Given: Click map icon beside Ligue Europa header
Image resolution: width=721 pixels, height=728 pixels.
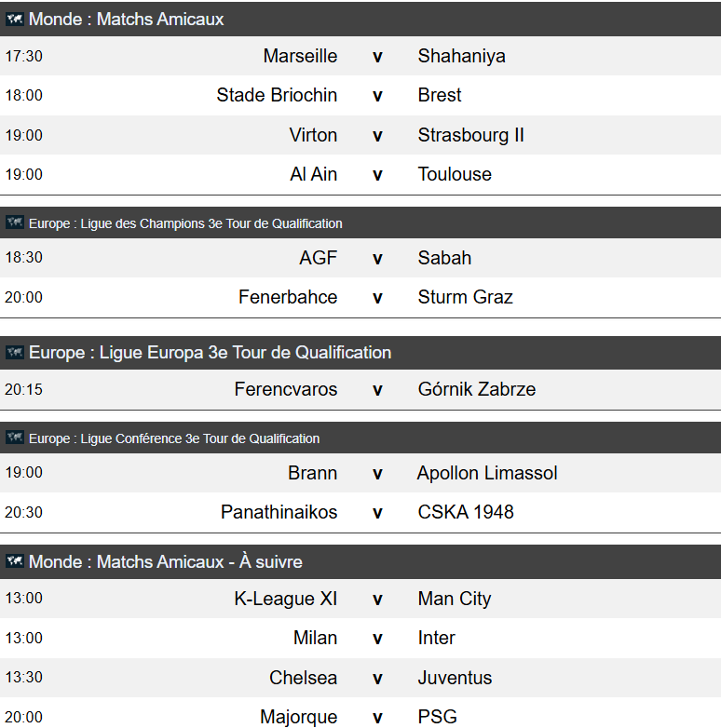Looking at the screenshot, I should [x=14, y=353].
